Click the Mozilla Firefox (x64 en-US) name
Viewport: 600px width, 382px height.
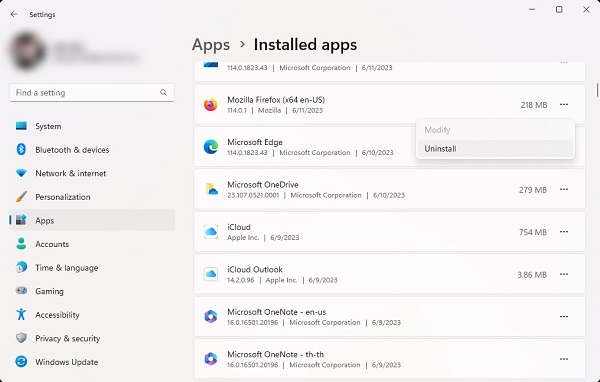tap(276, 100)
